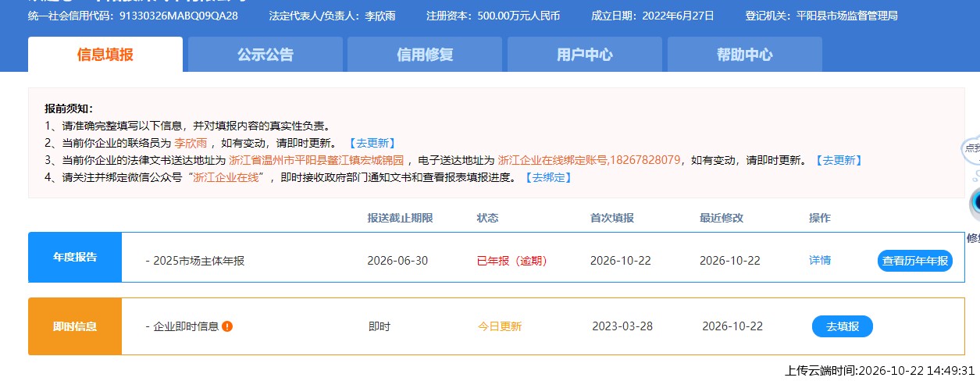Open the 信息填报 tab
The height and width of the screenshot is (381, 980).
click(105, 55)
